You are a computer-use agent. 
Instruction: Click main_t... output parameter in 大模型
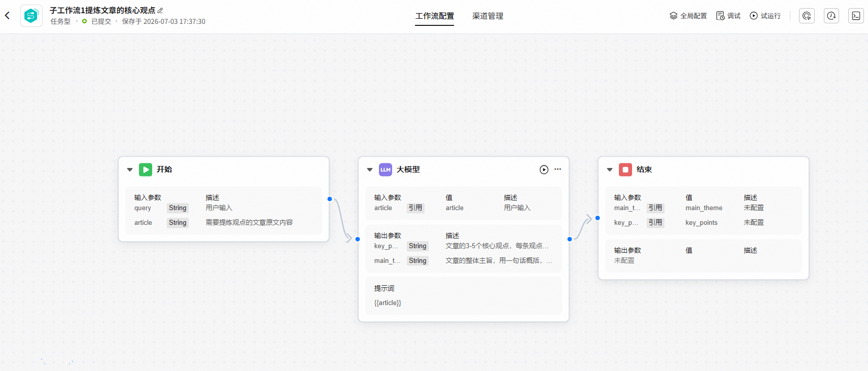pyautogui.click(x=387, y=261)
